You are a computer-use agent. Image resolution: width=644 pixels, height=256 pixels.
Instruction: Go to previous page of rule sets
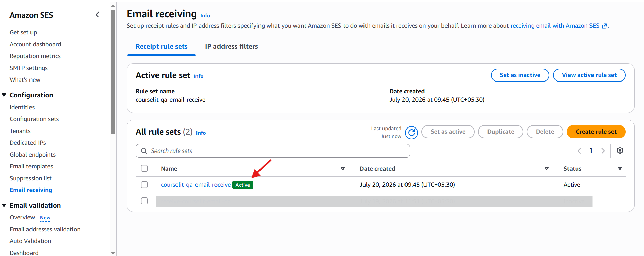point(579,151)
